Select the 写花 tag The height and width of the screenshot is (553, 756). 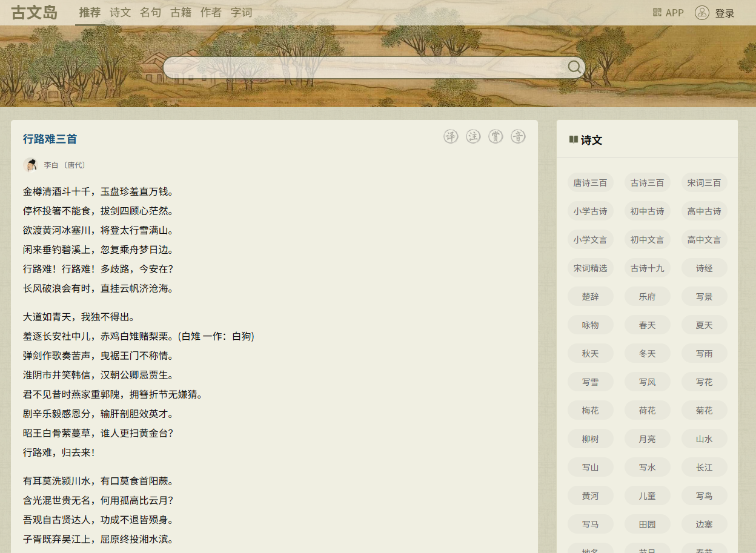point(705,382)
